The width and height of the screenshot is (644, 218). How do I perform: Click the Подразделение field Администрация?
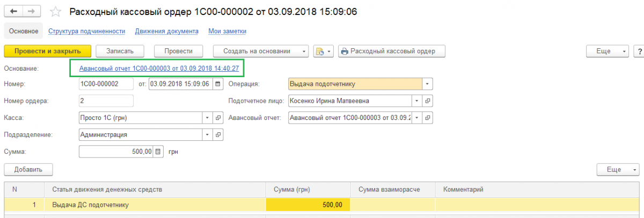coord(141,135)
